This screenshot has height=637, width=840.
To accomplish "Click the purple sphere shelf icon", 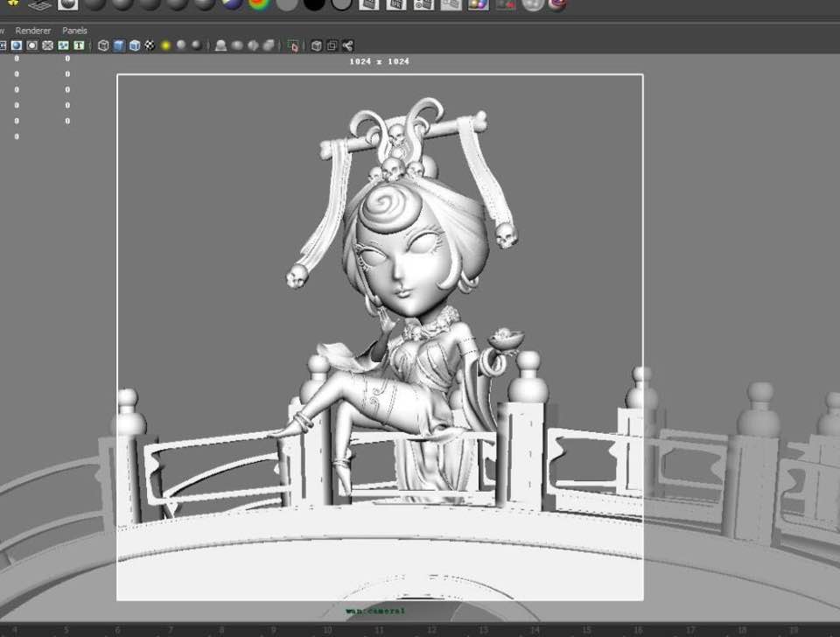I will coord(557,4).
